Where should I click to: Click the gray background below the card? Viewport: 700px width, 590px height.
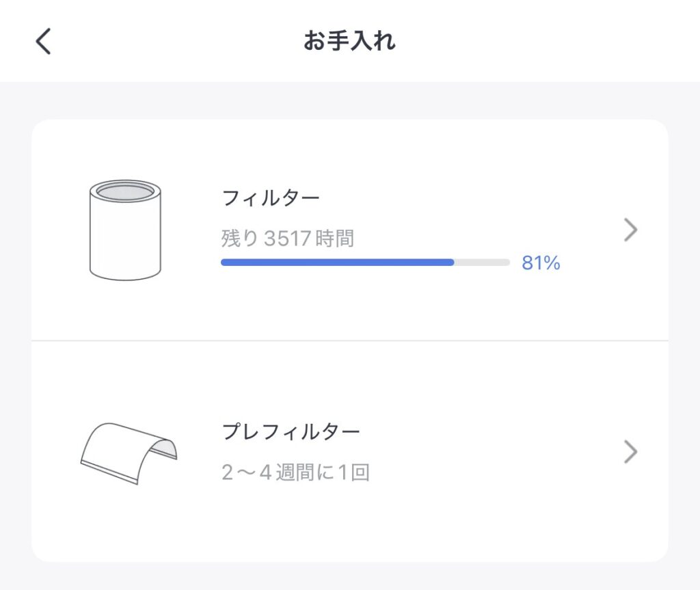[x=349, y=576]
